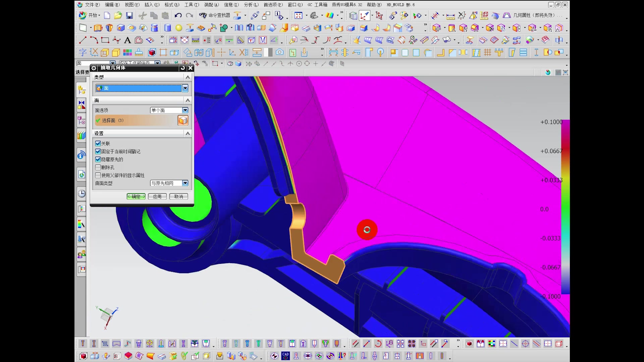644x362 pixels.
Task: Click the camera snapshot icon
Action: pyautogui.click(x=279, y=52)
